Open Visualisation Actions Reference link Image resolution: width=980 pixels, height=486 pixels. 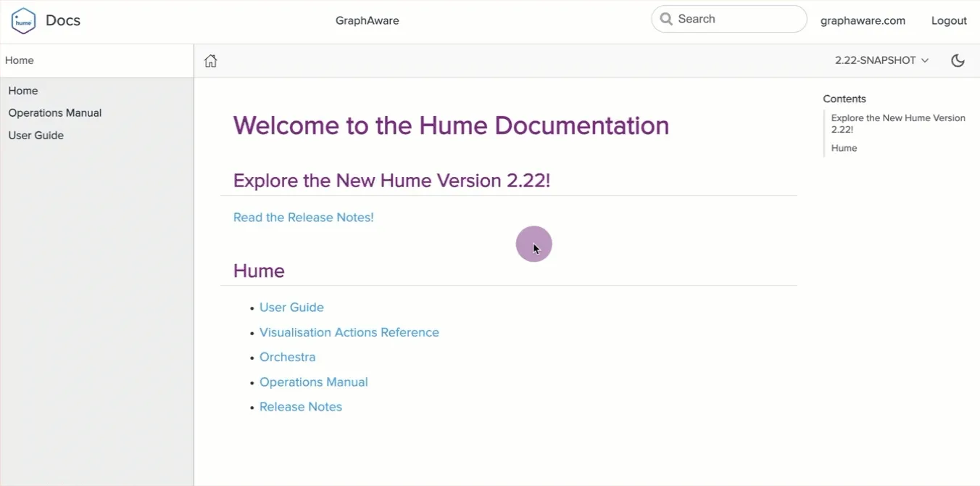click(349, 332)
